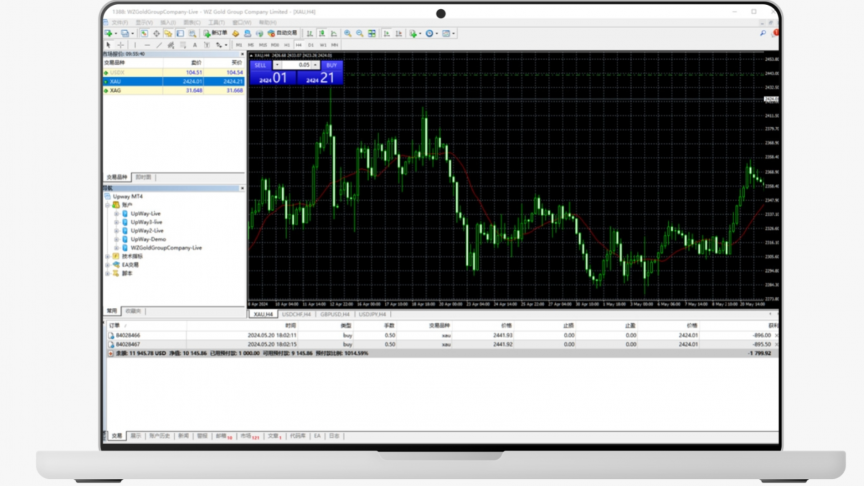
Task: Select the XAG row in Market Watch
Action: point(174,90)
